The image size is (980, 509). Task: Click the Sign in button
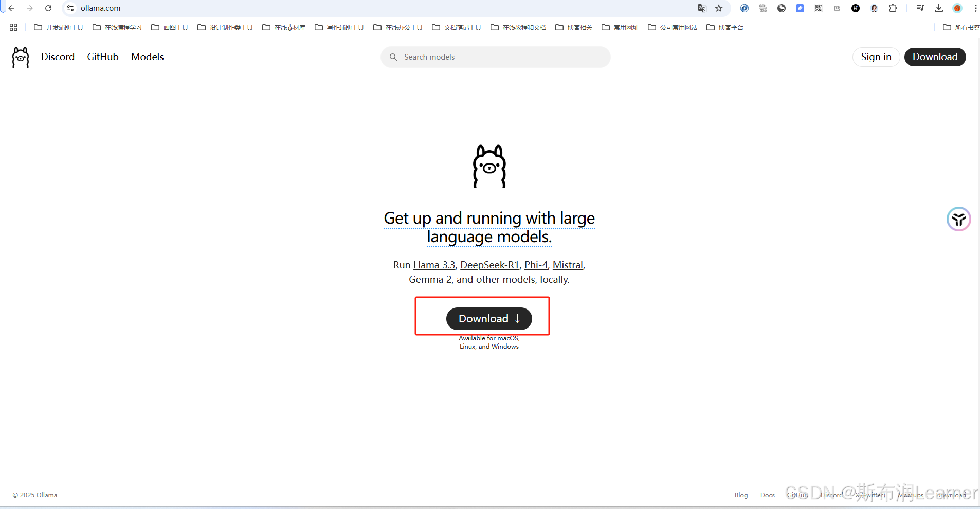[x=876, y=57]
